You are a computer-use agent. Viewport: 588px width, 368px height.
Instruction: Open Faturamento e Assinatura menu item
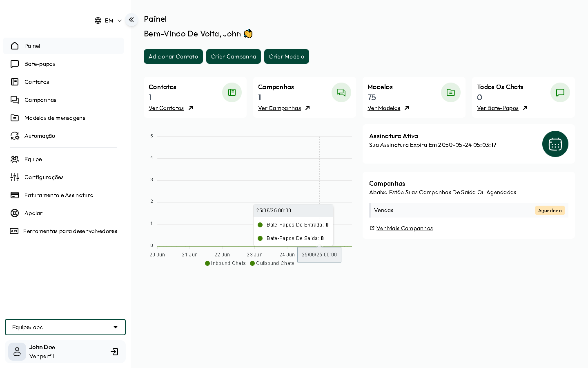point(59,195)
